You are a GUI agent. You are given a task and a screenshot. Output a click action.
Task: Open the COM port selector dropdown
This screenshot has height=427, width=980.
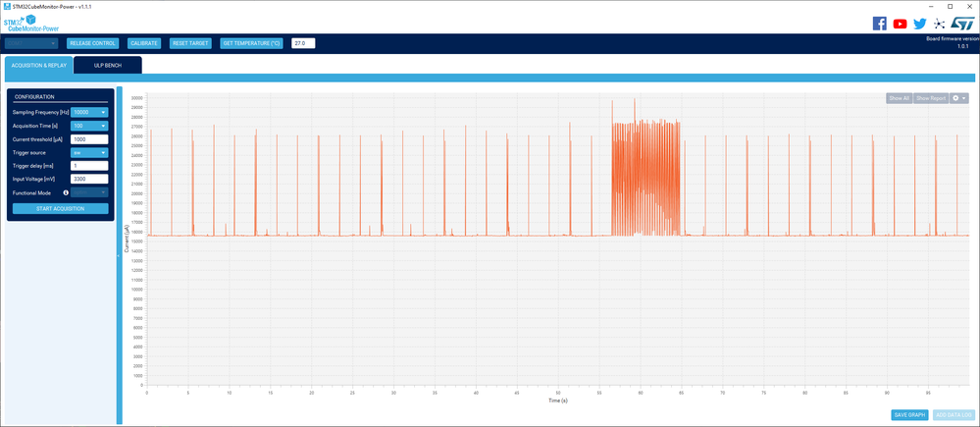pyautogui.click(x=31, y=43)
